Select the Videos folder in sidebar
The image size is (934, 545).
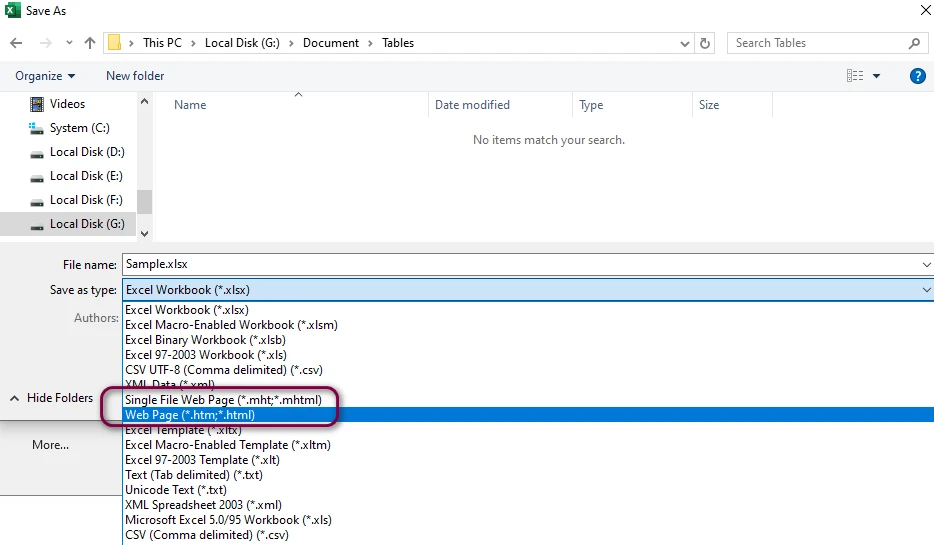pos(67,104)
